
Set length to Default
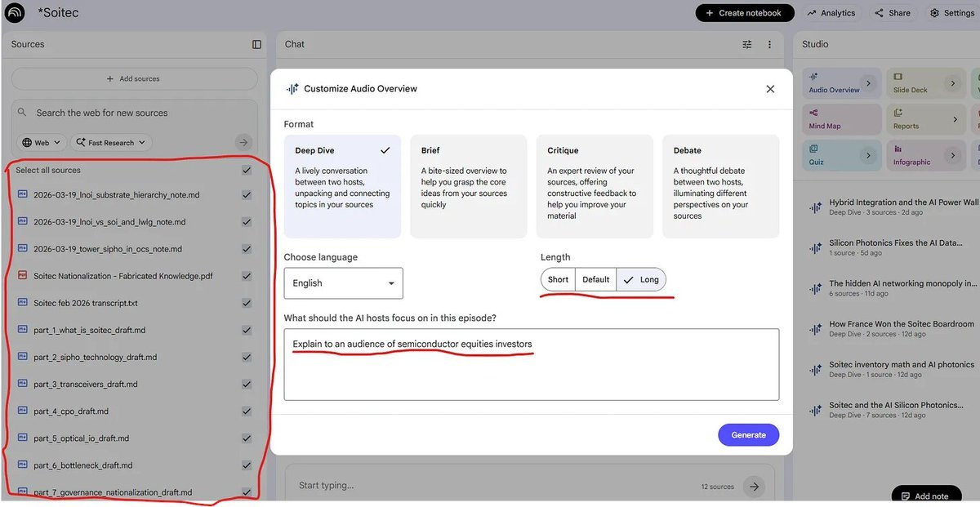[595, 279]
